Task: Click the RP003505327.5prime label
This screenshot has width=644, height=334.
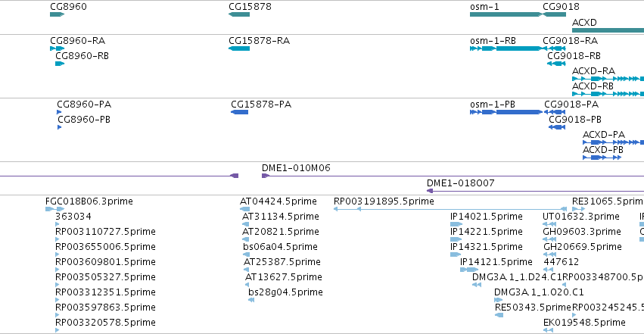Action: tap(105, 277)
